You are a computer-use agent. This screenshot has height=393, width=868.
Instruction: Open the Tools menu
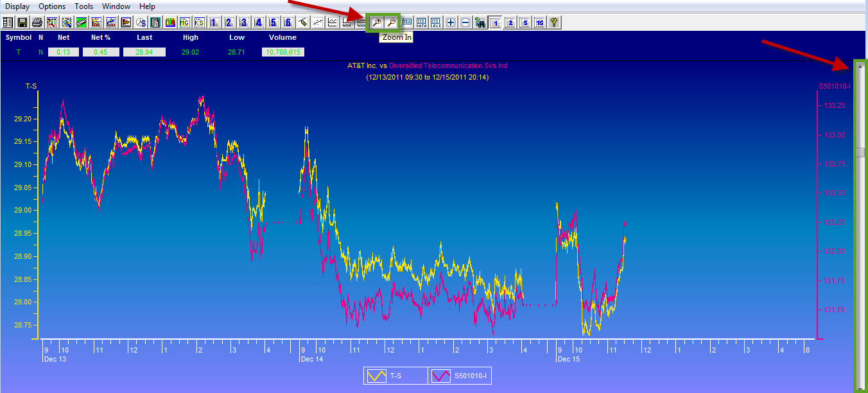pyautogui.click(x=83, y=6)
